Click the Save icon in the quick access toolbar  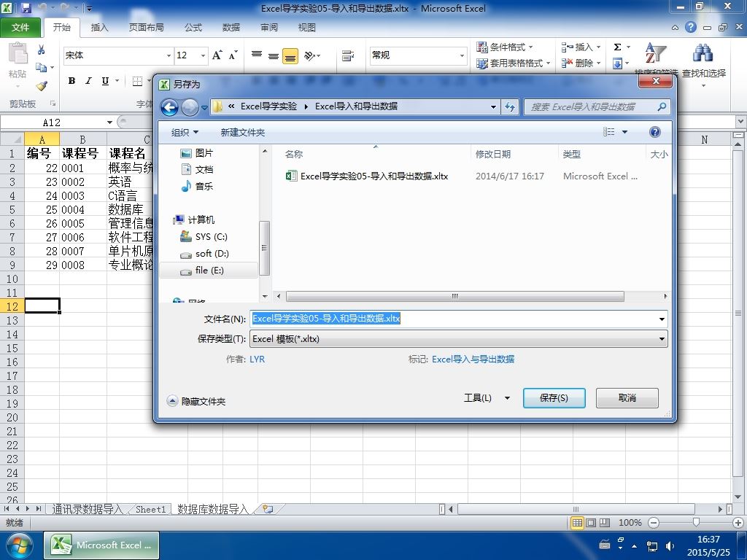(26, 8)
